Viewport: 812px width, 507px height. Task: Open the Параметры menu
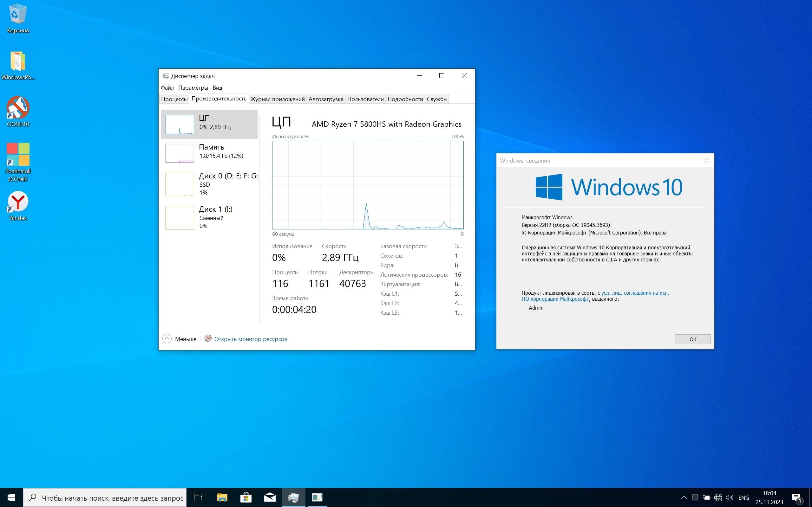click(193, 88)
